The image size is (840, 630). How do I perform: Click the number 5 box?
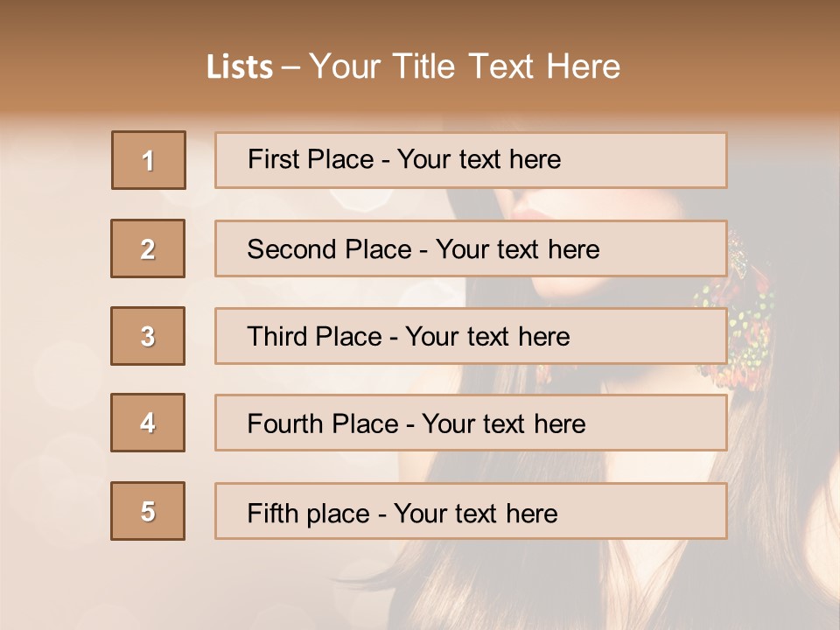click(148, 511)
